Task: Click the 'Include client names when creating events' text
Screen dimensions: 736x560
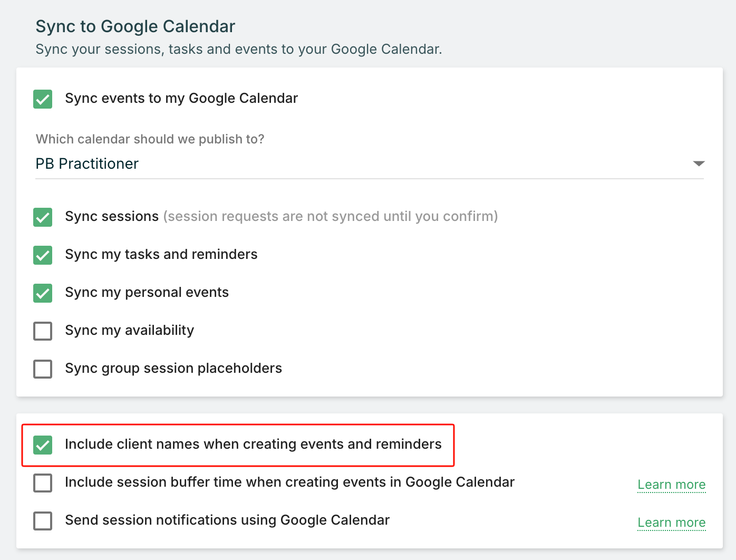Action: tap(253, 444)
